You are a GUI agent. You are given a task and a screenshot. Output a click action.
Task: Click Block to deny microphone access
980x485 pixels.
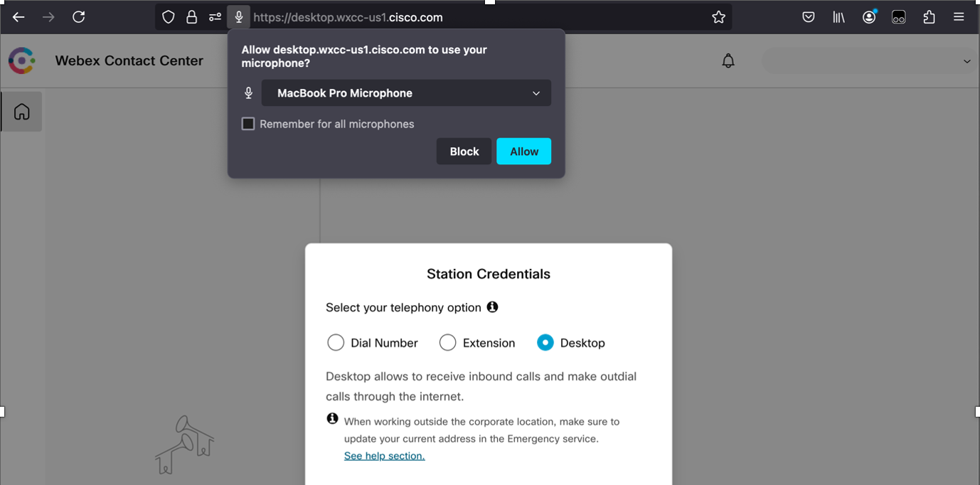point(464,151)
